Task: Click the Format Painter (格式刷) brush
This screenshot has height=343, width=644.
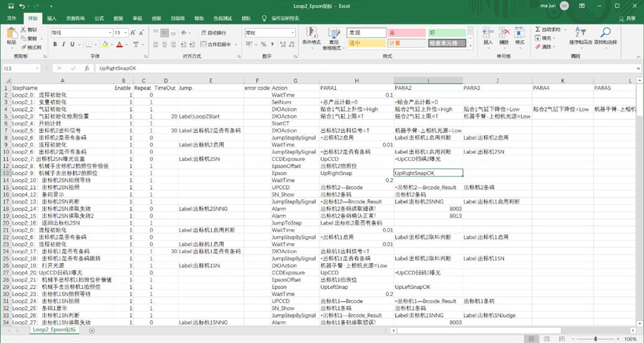Action: [23, 47]
